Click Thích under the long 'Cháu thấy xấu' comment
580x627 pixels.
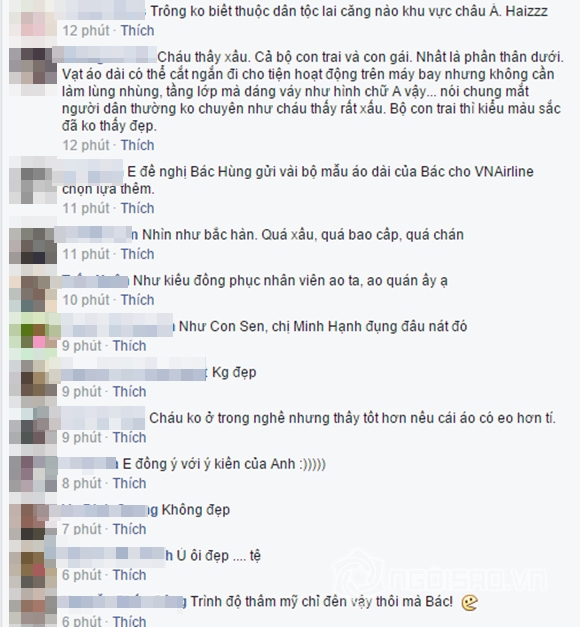click(137, 145)
